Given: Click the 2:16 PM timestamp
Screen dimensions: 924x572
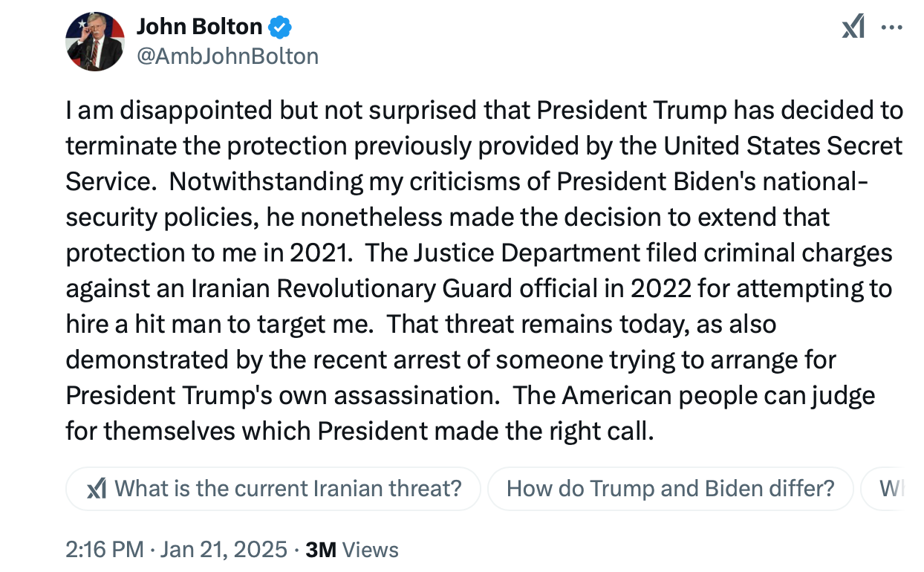Looking at the screenshot, I should pos(104,550).
